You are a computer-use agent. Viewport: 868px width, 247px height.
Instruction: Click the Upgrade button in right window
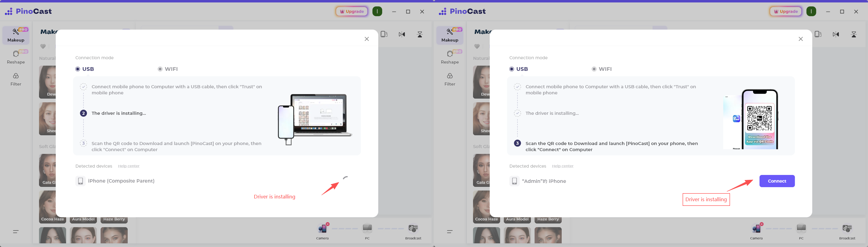pos(786,12)
